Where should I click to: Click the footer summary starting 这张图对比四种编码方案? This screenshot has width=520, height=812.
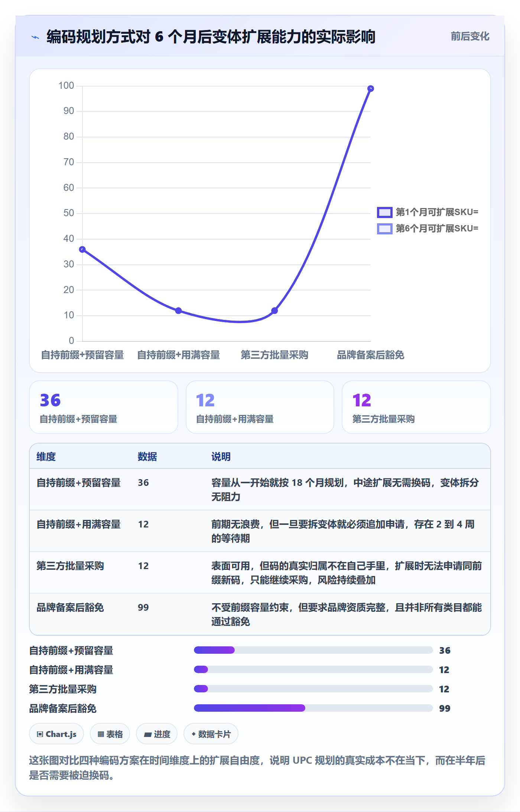pos(257,768)
